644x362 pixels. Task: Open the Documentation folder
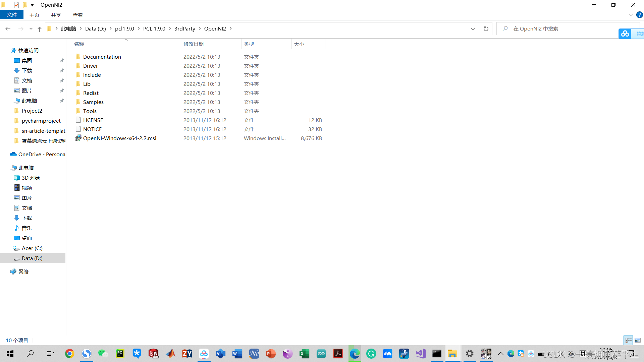(102, 57)
